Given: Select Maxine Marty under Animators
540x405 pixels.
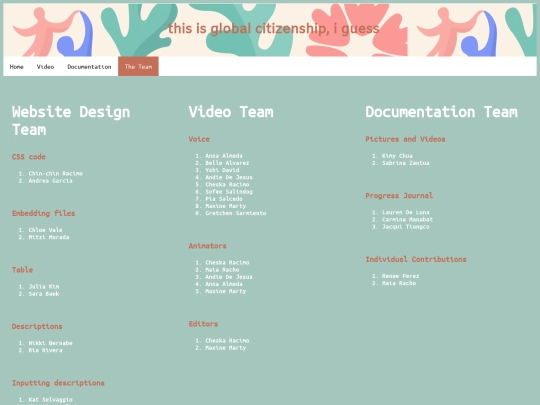Looking at the screenshot, I should click(x=226, y=291).
